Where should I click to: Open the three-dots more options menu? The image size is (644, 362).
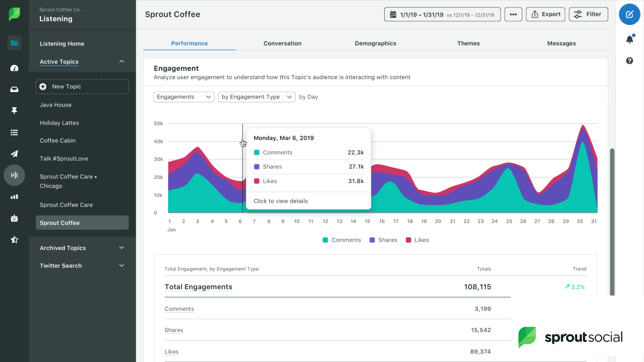(513, 14)
